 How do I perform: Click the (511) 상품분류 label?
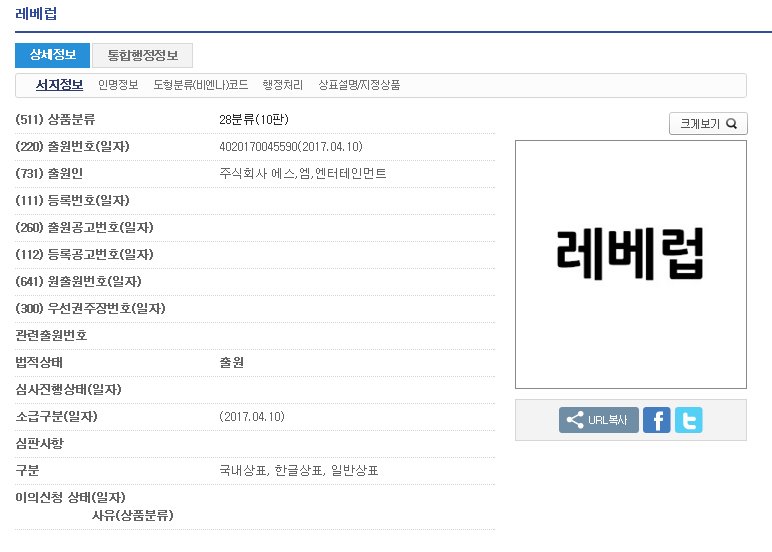[55, 120]
